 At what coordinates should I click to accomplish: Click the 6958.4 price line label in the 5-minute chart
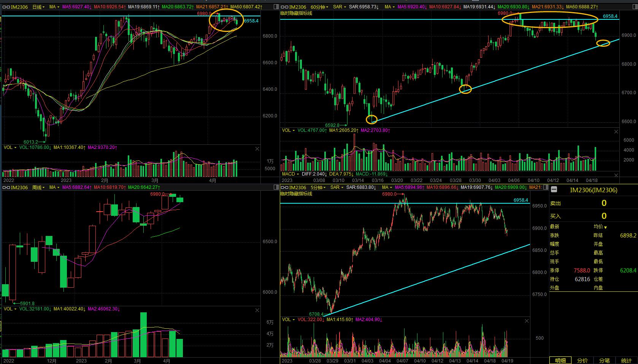pos(521,200)
